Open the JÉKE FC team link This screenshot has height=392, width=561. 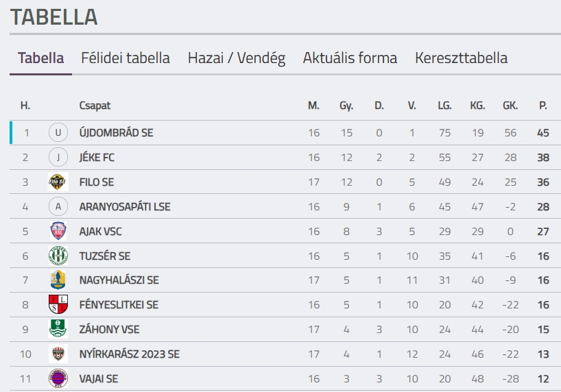coord(97,158)
